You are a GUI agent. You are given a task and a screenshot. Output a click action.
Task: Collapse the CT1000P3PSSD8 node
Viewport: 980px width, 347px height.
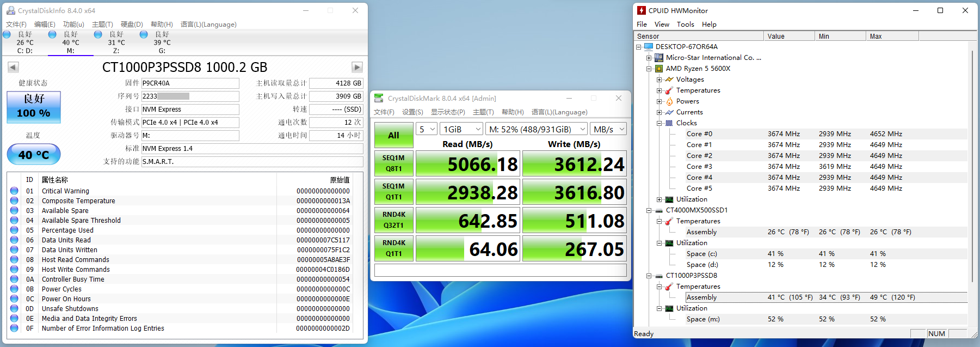[x=649, y=276]
